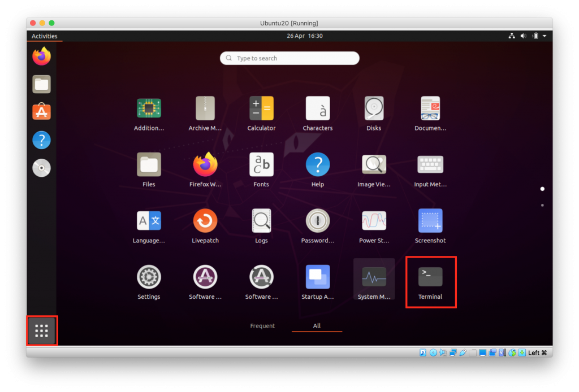Viewport: 579px width, 392px height.
Task: Click the Type to search field
Action: point(289,58)
